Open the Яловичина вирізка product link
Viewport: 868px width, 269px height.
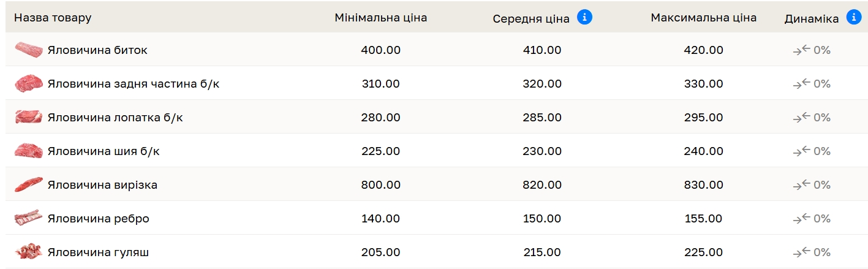(x=102, y=184)
